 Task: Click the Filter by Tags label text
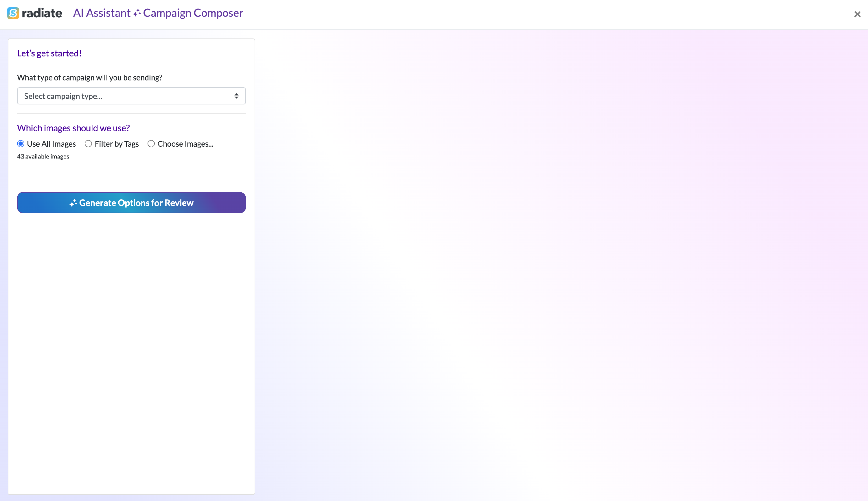click(117, 144)
